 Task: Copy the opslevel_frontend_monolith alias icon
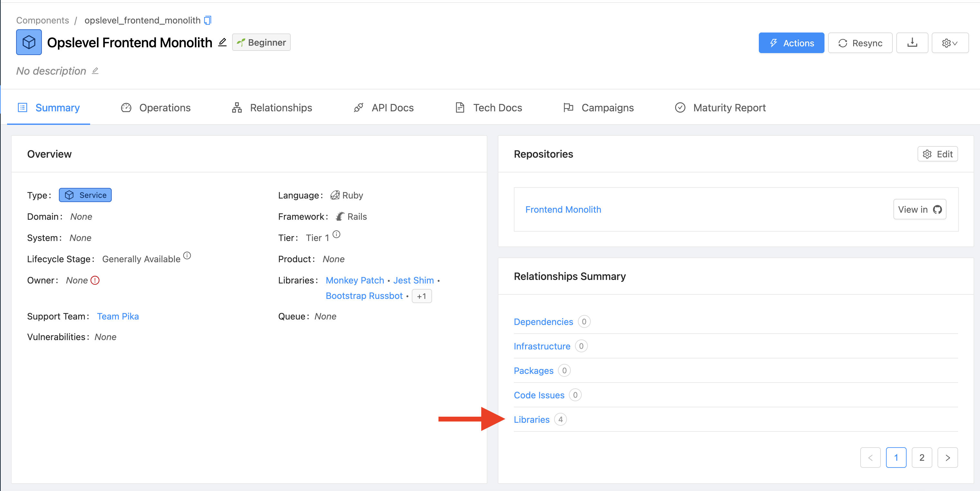tap(208, 20)
